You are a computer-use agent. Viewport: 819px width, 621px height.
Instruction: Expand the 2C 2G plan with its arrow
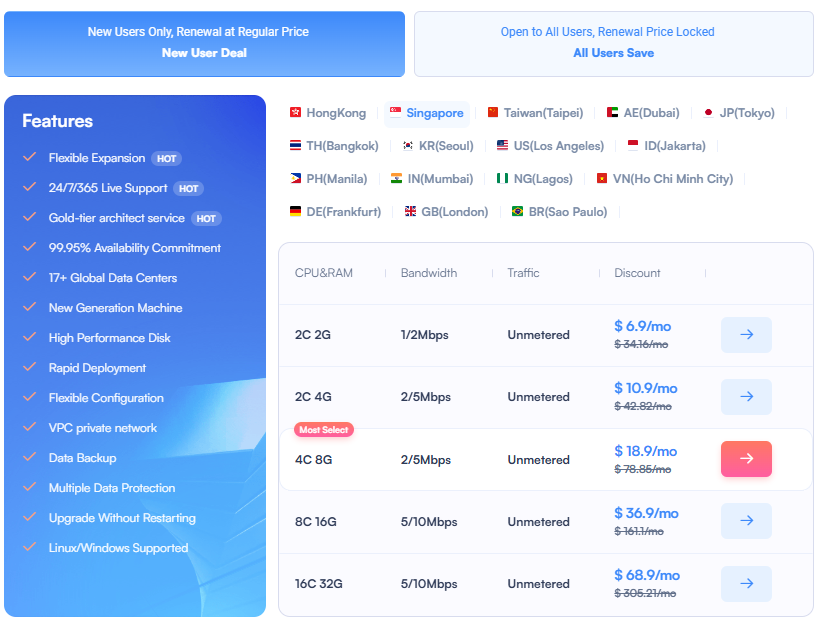[746, 334]
